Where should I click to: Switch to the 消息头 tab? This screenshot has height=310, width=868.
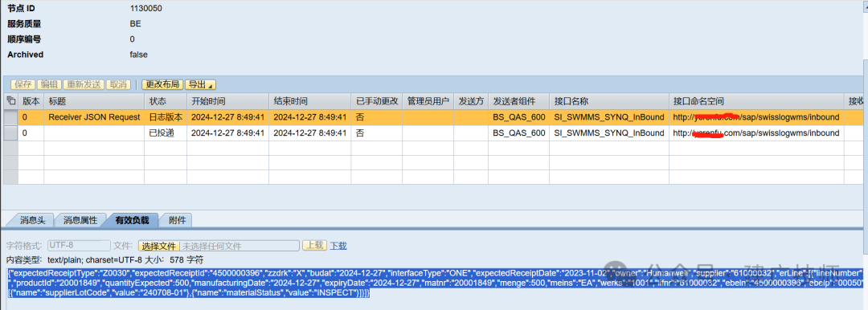tap(32, 220)
